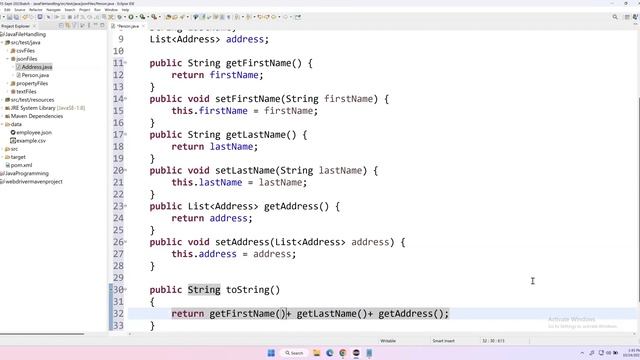The width and height of the screenshot is (640, 360).
Task: Click the Save All toolbar icon
Action: tap(16, 17)
